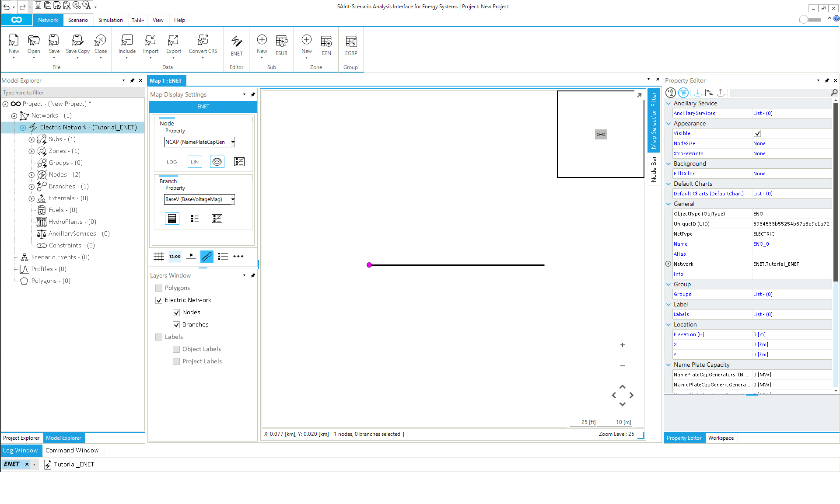Click the ESUB icon in ribbon
Viewport: 840px width, 504px height.
[282, 45]
